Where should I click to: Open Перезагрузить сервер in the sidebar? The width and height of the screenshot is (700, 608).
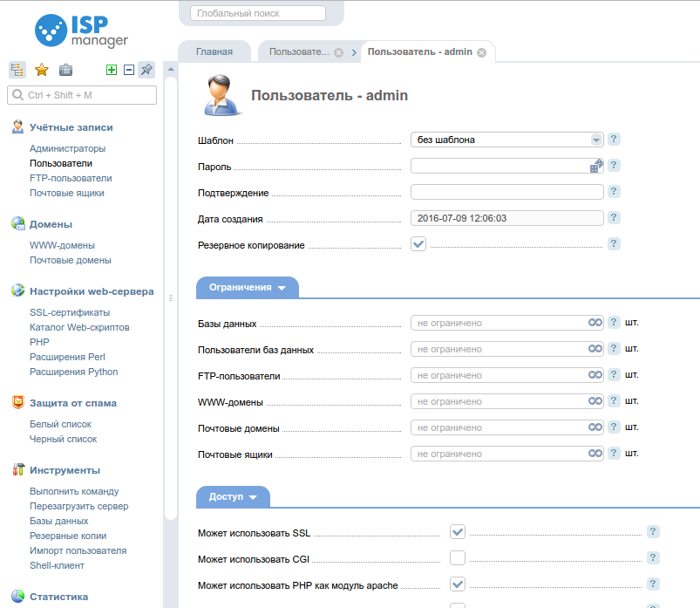[x=79, y=506]
